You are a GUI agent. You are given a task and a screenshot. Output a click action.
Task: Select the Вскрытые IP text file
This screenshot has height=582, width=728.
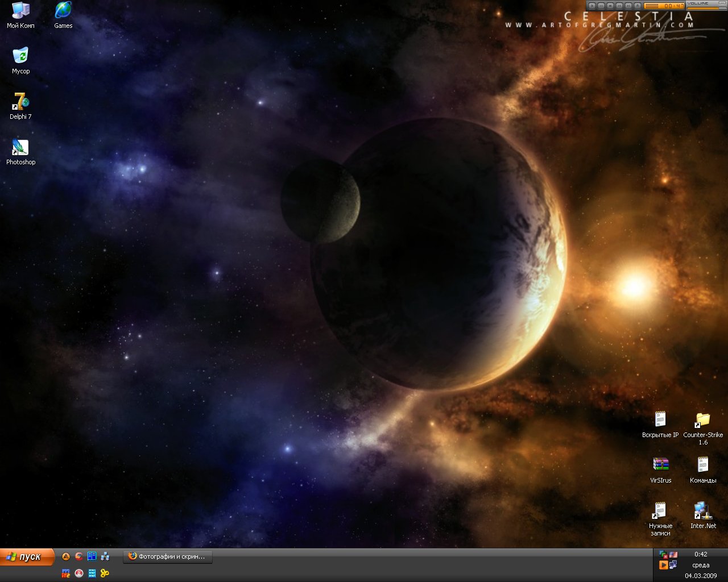click(660, 421)
